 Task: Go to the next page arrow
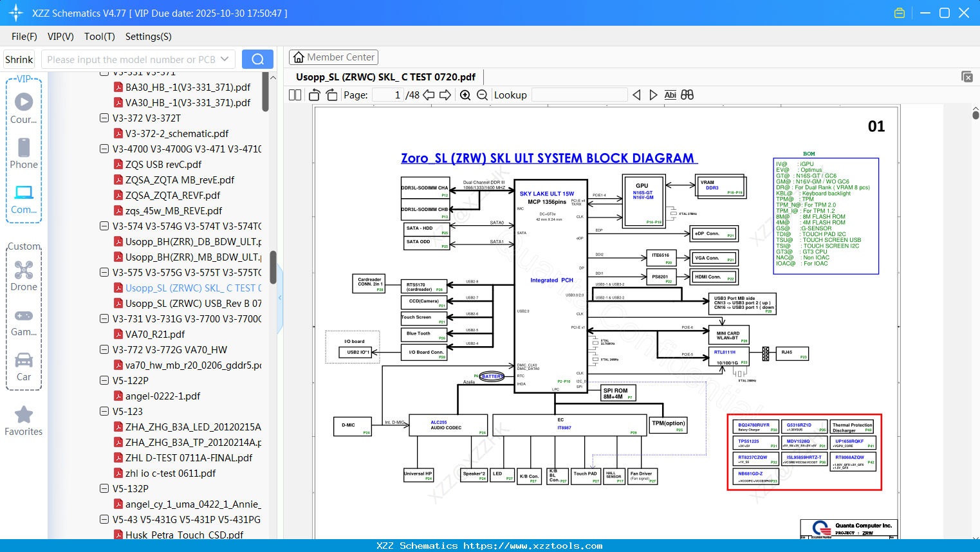coord(445,95)
